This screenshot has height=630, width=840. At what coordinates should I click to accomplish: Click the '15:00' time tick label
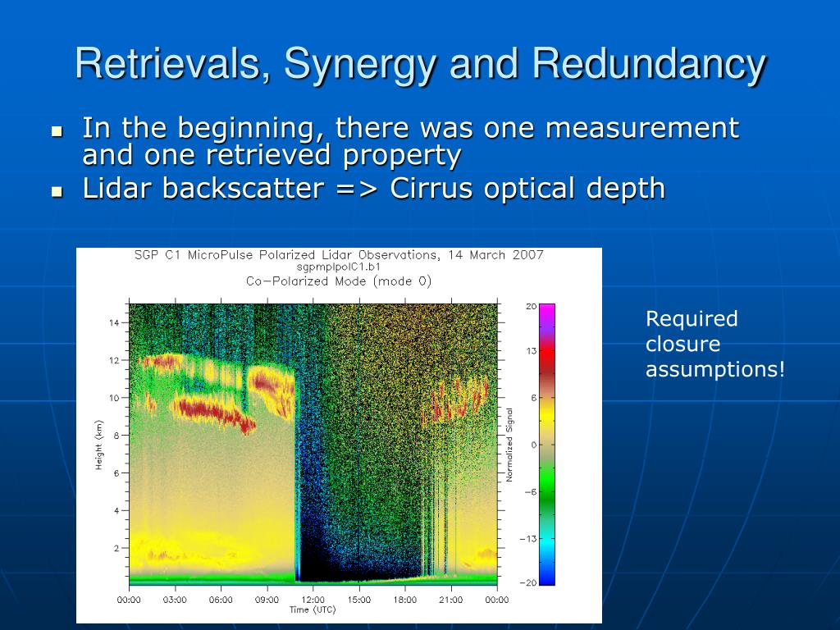pyautogui.click(x=359, y=600)
